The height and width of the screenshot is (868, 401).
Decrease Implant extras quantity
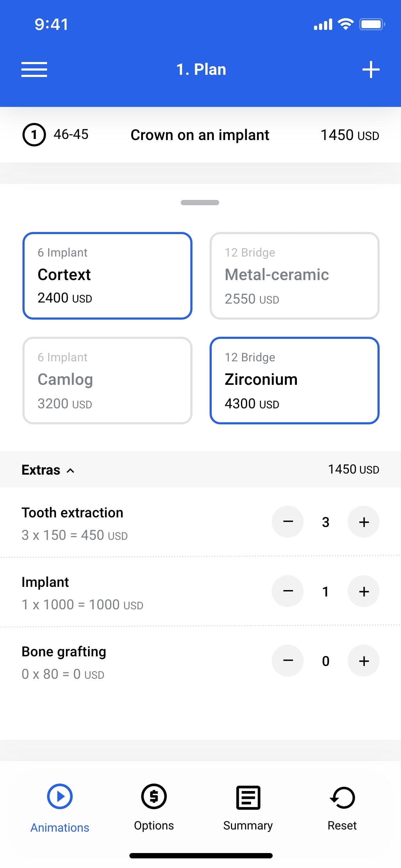pyautogui.click(x=288, y=591)
